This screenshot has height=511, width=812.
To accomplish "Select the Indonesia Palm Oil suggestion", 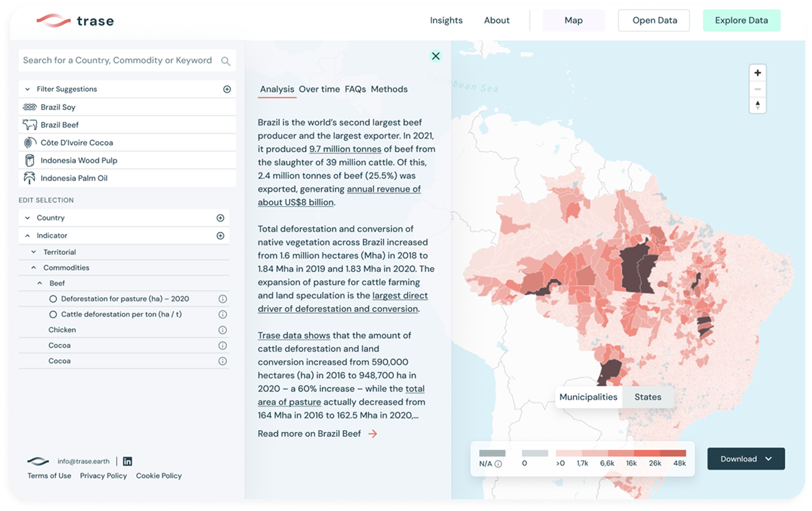I will click(x=127, y=178).
